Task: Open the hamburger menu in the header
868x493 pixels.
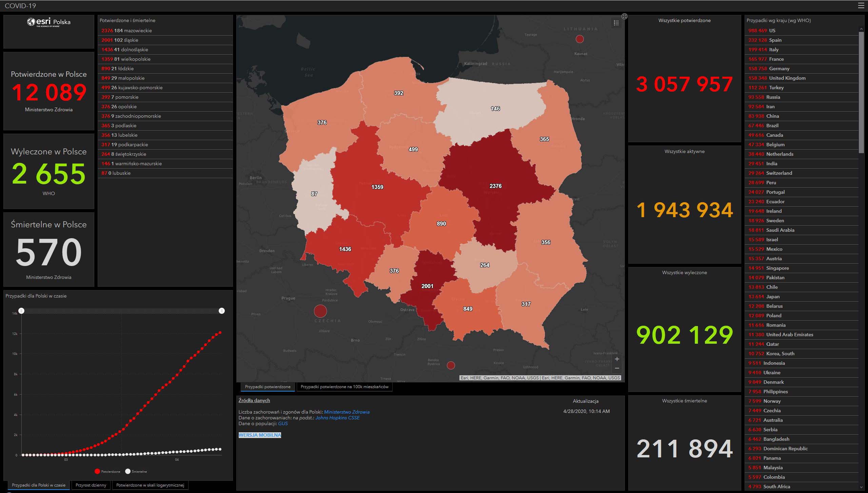Action: pos(861,5)
